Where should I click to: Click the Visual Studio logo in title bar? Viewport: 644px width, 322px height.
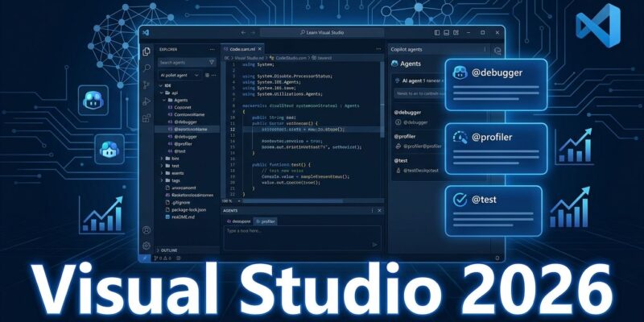point(146,32)
